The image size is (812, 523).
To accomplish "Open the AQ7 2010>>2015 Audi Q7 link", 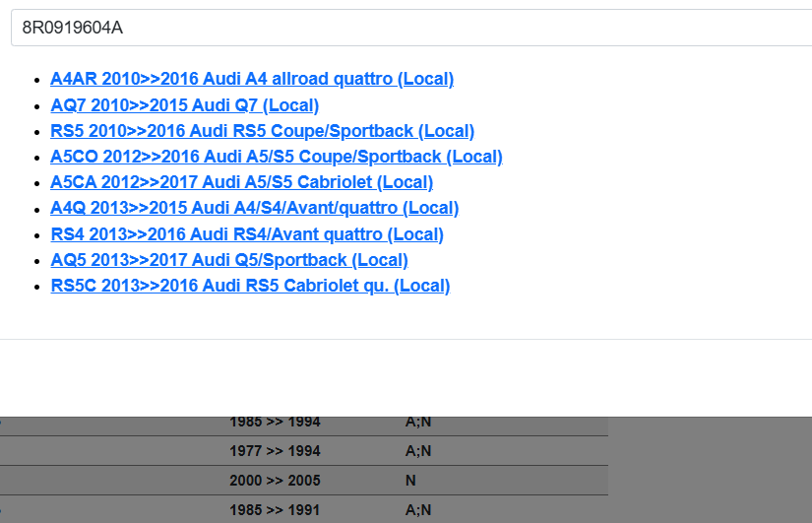I will 184,105.
